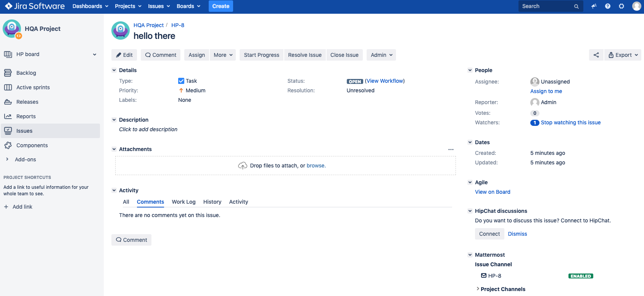Screen dimensions: 644x296
Task: Open the settings gear icon
Action: [x=621, y=6]
